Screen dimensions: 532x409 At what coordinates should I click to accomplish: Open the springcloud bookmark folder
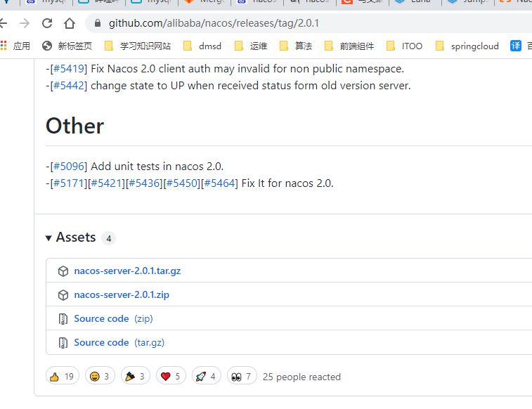click(x=467, y=46)
